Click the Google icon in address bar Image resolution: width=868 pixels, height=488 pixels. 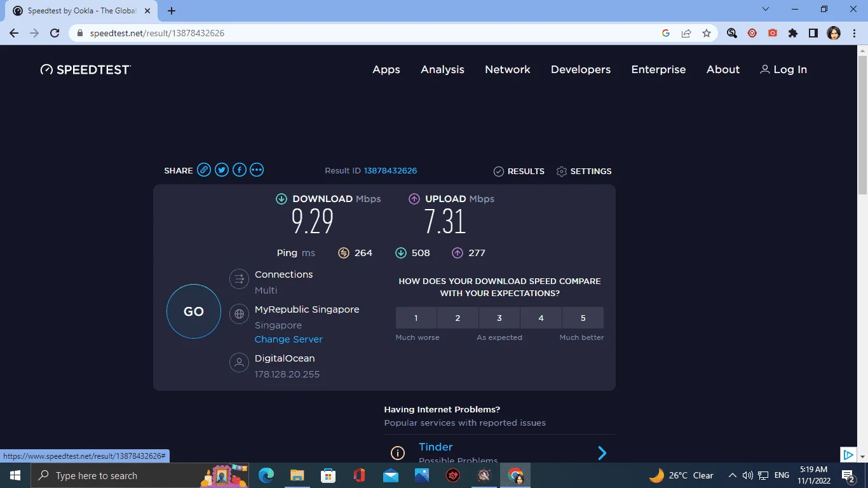[x=666, y=33]
